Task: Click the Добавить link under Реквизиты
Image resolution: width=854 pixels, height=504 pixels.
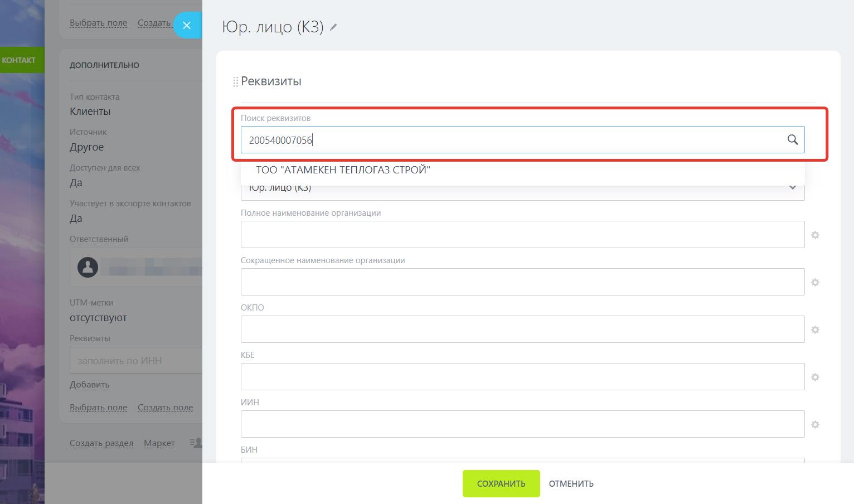Action: pos(89,385)
